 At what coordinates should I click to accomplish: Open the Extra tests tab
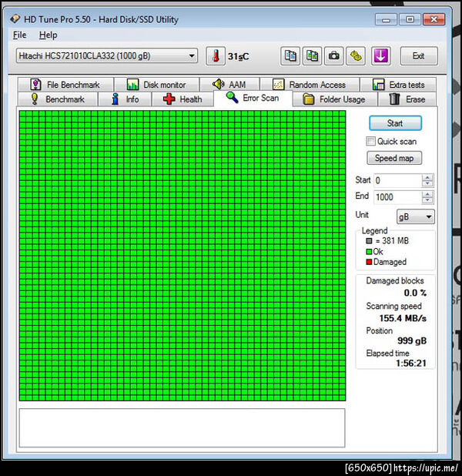398,85
